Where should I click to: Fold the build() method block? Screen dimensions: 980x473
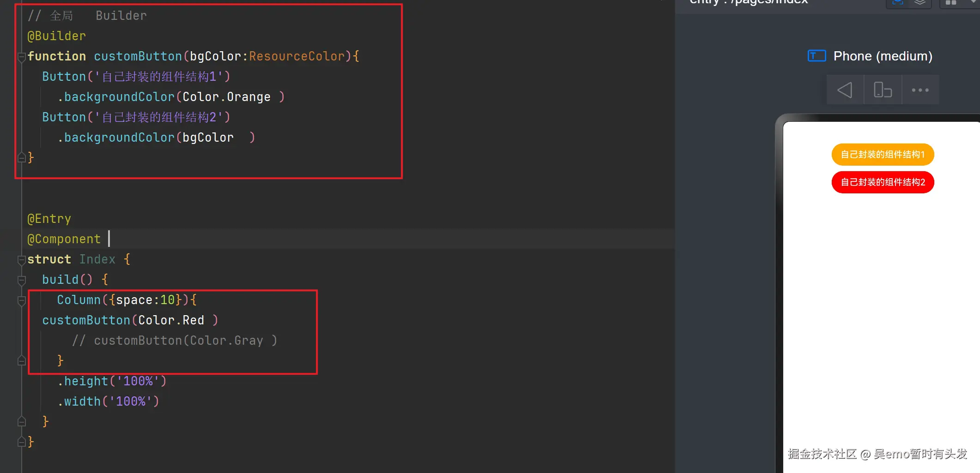coord(21,280)
